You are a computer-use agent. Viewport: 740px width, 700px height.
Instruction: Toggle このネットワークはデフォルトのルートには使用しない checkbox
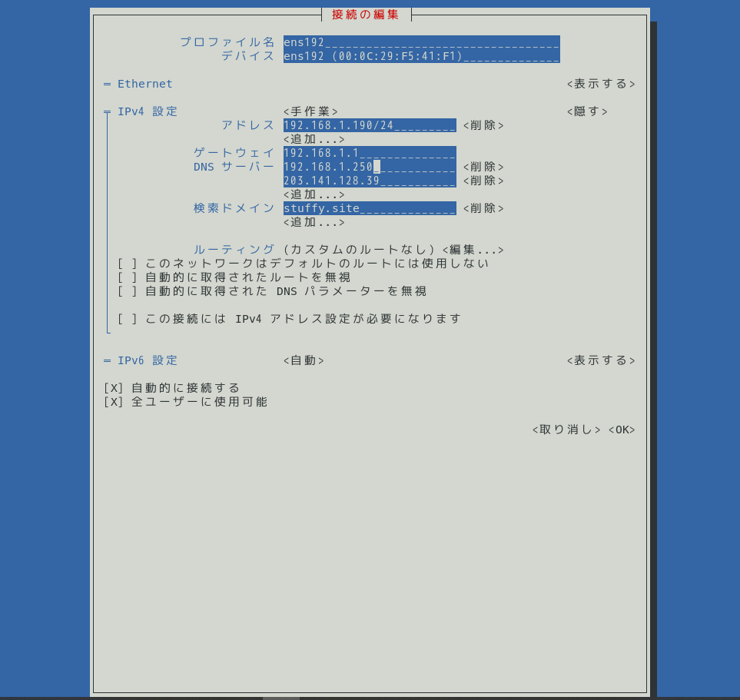[127, 264]
